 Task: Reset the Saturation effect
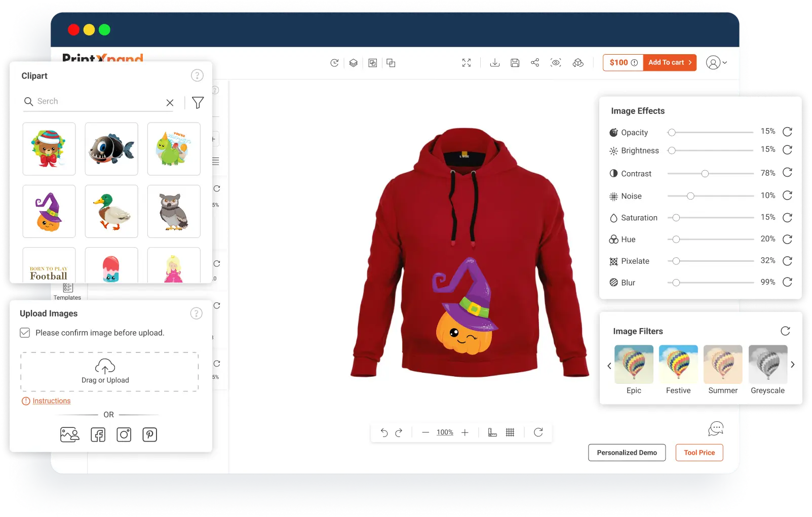[x=787, y=218]
